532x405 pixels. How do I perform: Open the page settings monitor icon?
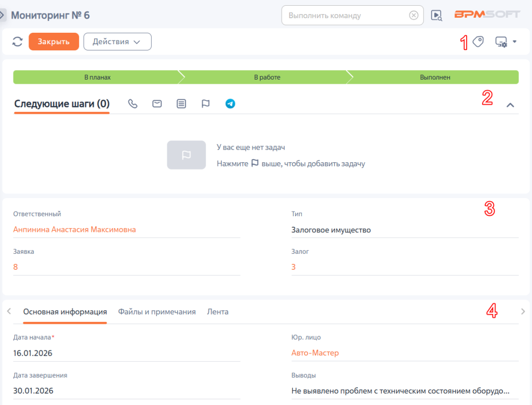coord(501,42)
